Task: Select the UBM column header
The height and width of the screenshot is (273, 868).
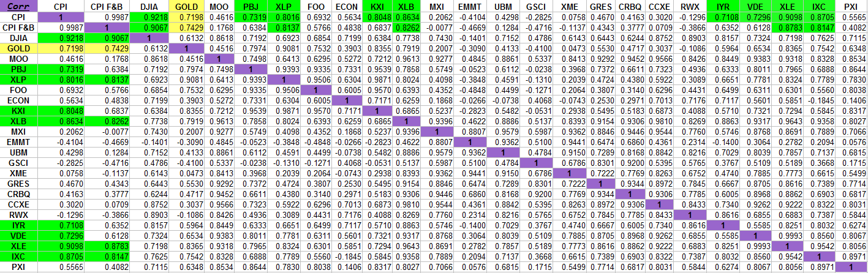Action: tap(504, 6)
